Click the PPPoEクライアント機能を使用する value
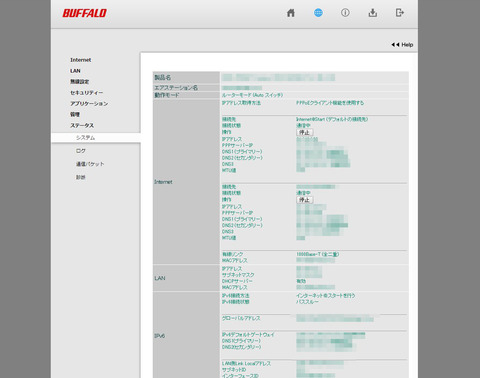Screen dimensions: 480x378 [330, 103]
